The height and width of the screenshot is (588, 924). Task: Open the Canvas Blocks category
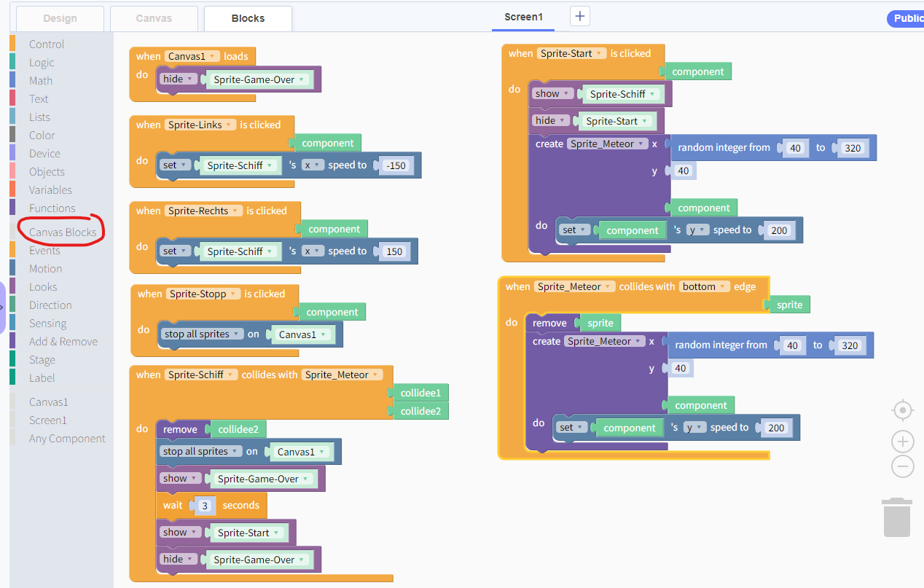[x=63, y=232]
